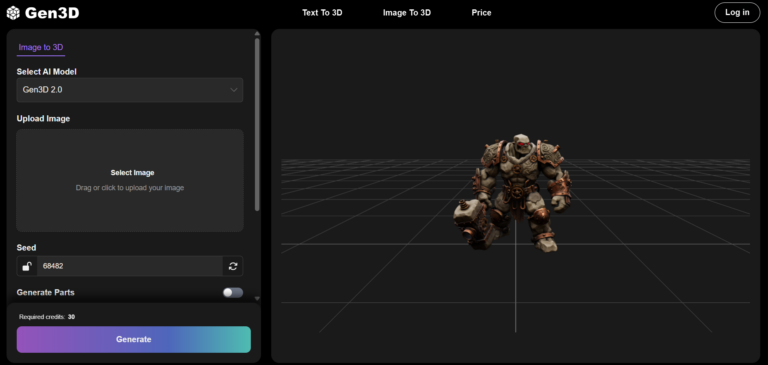Open the Price page
The image size is (768, 365).
click(x=481, y=13)
